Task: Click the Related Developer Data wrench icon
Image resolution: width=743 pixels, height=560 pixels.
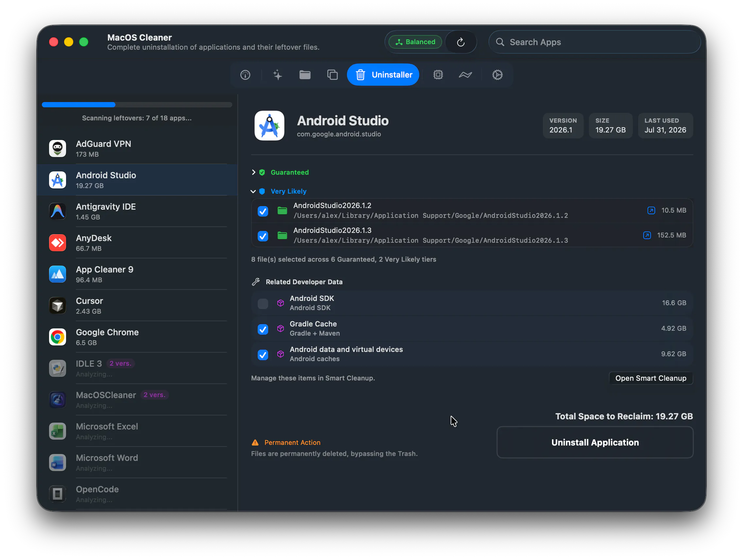Action: click(256, 282)
